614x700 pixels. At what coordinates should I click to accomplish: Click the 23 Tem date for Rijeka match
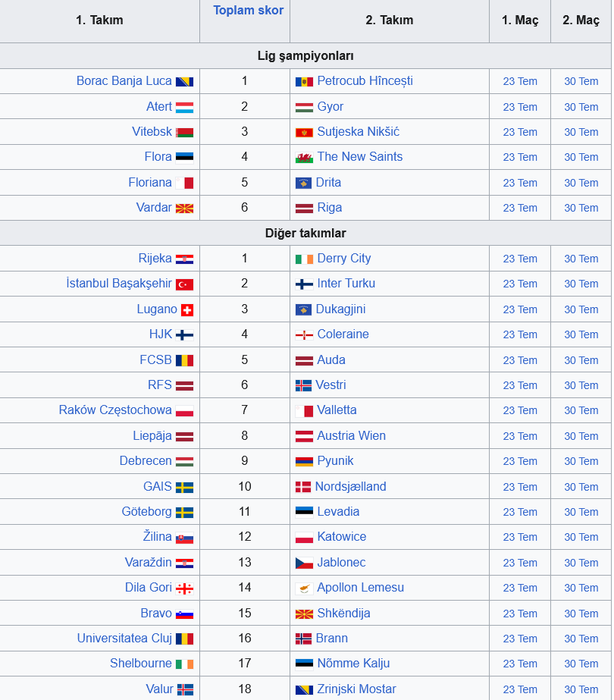click(520, 259)
